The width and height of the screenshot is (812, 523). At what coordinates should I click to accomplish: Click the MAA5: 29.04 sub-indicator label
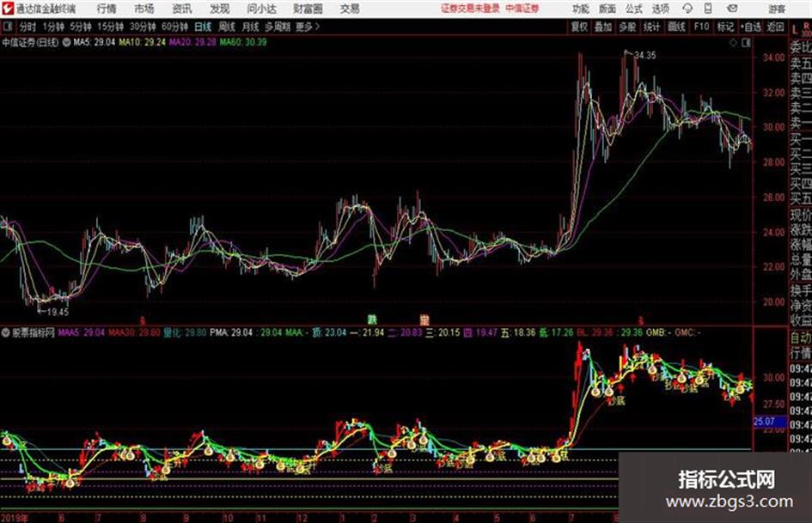click(82, 332)
